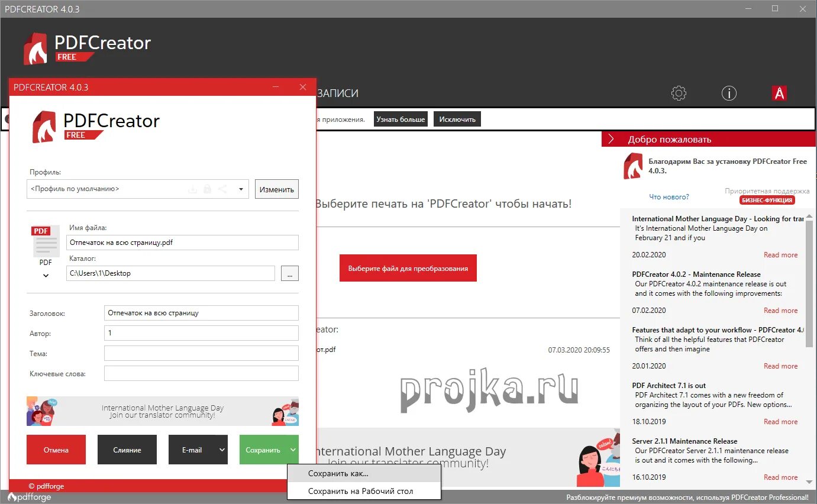Click the Изменить button next to profile
This screenshot has height=504, width=817.
(276, 189)
